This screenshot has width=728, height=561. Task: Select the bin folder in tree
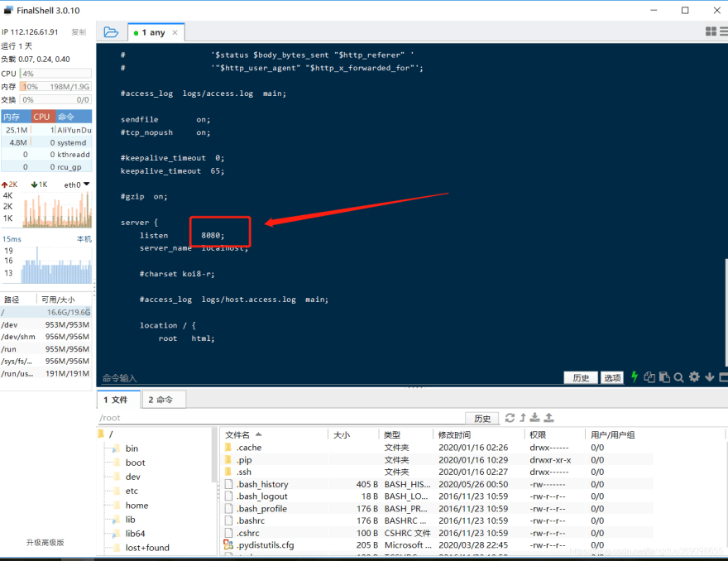coord(132,448)
